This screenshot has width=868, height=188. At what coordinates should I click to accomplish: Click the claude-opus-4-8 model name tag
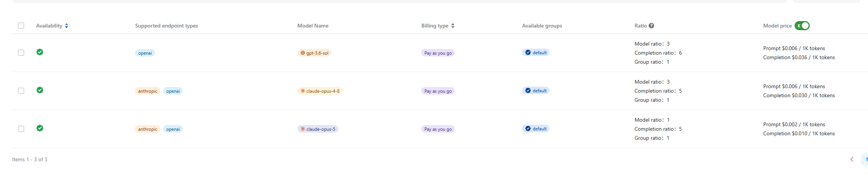tap(320, 91)
